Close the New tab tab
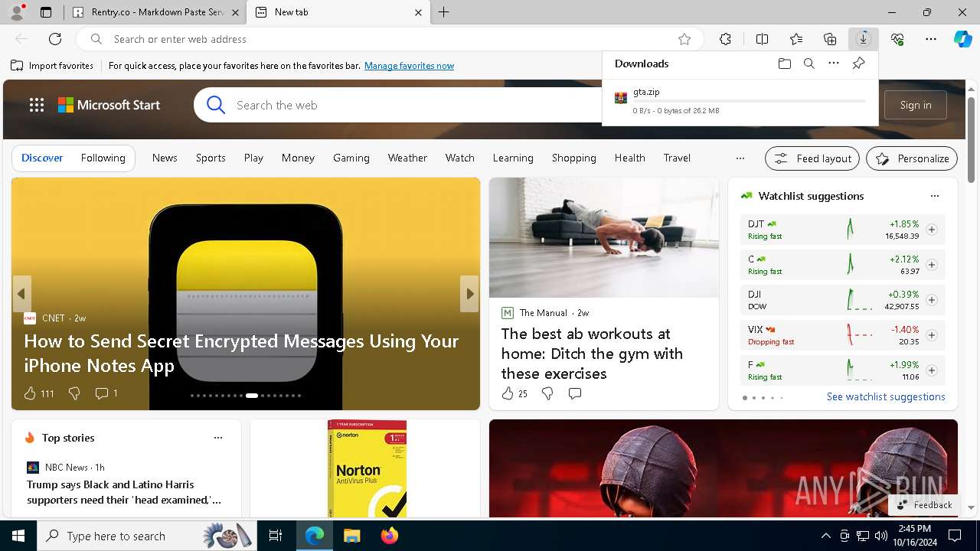 click(418, 12)
